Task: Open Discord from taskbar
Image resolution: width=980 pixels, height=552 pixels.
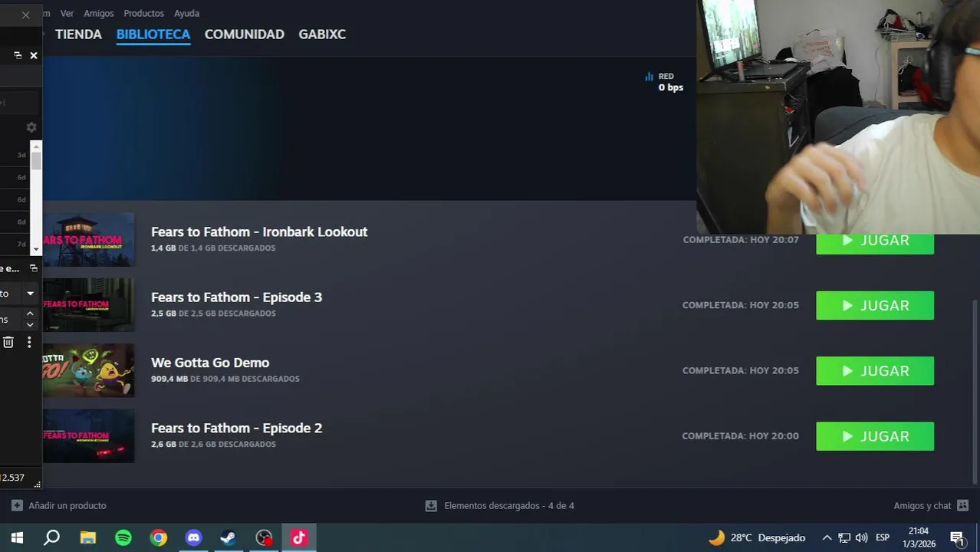Action: pyautogui.click(x=193, y=537)
